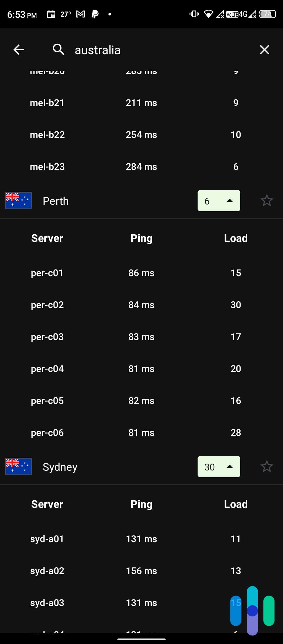Favorite the Sydney location with star
Screen dimensions: 283x644
267,467
